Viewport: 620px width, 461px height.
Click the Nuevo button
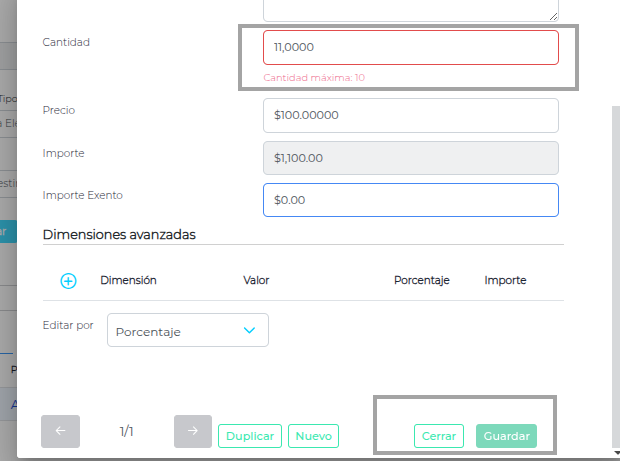point(313,436)
